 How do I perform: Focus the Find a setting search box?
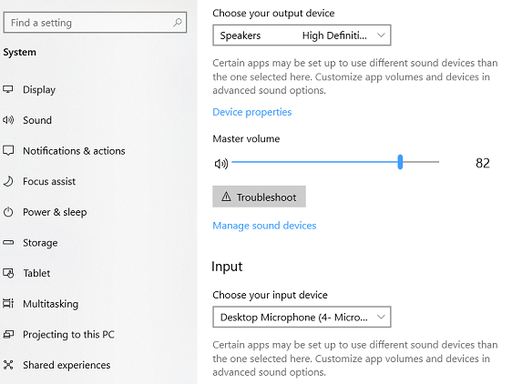[95, 23]
